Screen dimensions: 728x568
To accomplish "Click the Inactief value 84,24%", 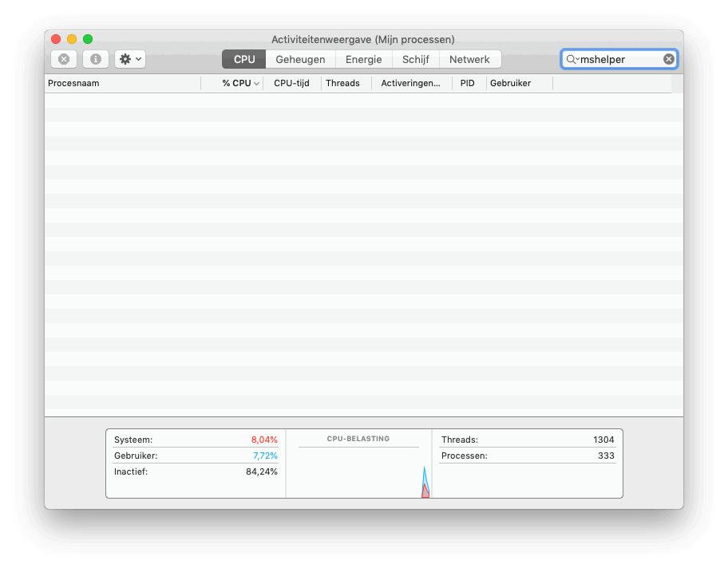I will [262, 472].
